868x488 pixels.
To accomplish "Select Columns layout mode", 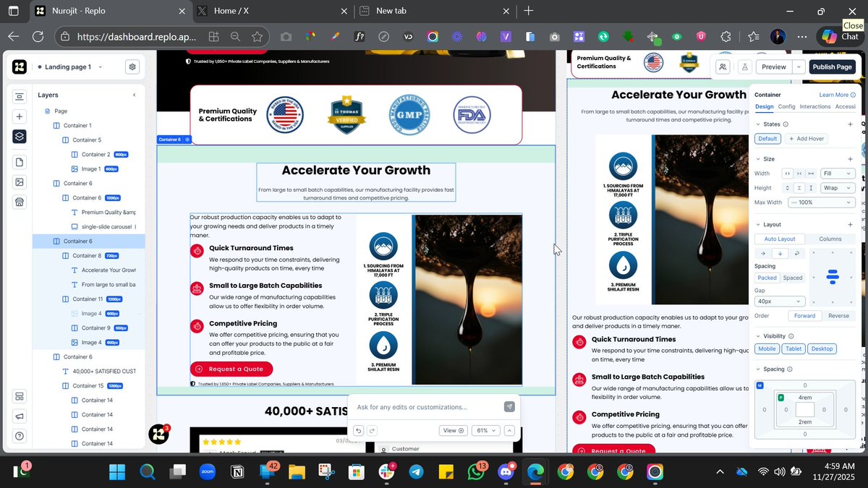I will [x=830, y=239].
